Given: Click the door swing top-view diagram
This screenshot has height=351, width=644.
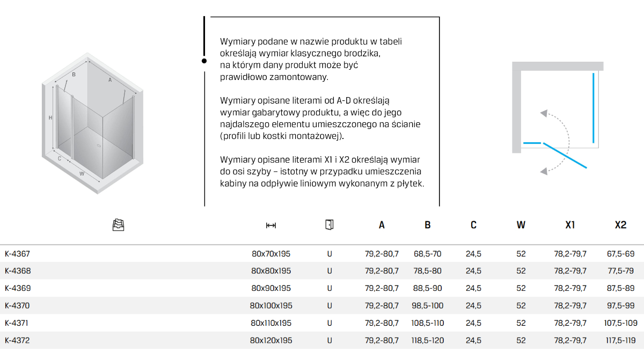Looking at the screenshot, I should coord(558,118).
